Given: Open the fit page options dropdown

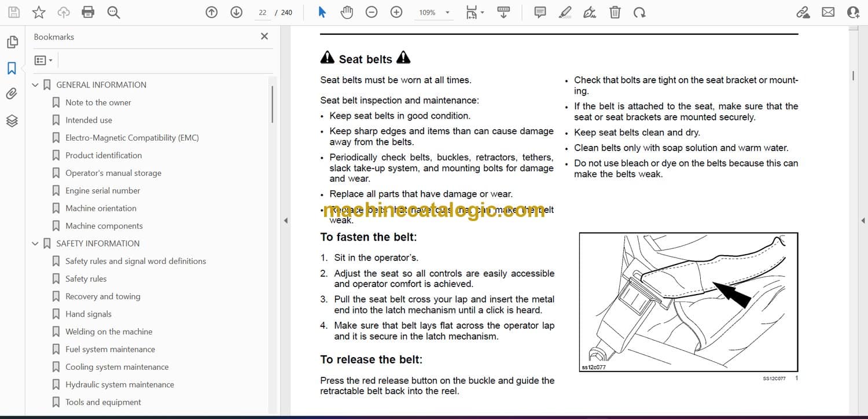Looking at the screenshot, I should (x=475, y=12).
